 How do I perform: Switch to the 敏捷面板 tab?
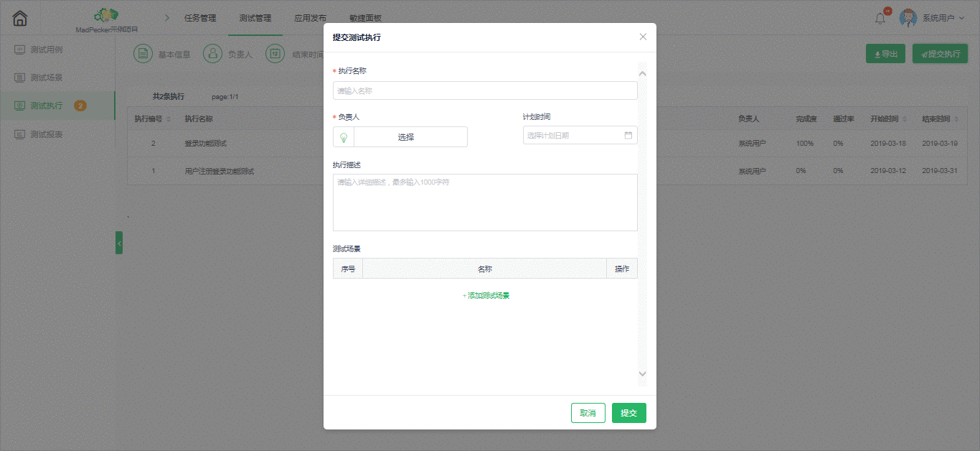tap(364, 18)
